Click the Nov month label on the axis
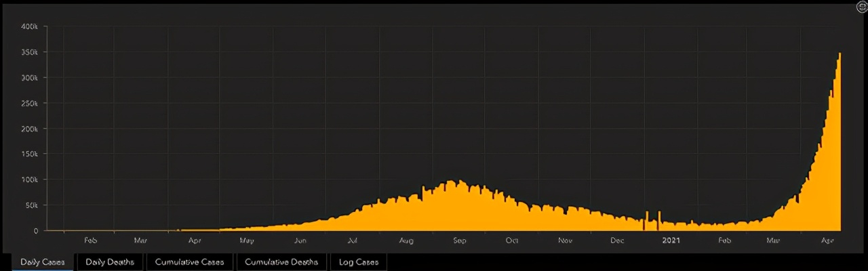 pyautogui.click(x=565, y=241)
